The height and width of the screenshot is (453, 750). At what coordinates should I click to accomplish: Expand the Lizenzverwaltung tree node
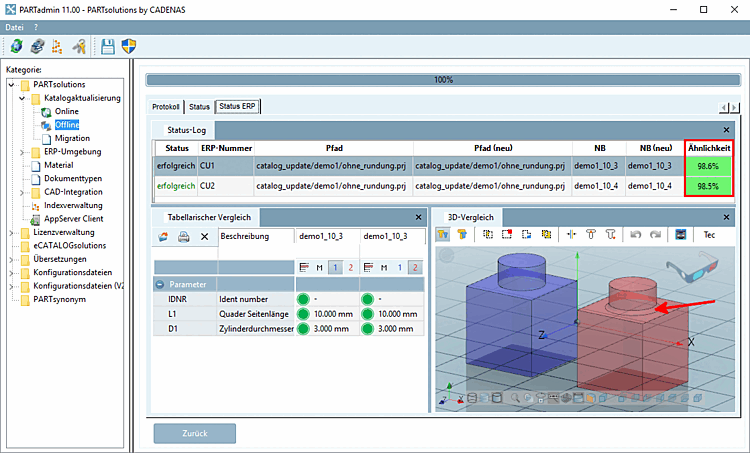tap(11, 232)
